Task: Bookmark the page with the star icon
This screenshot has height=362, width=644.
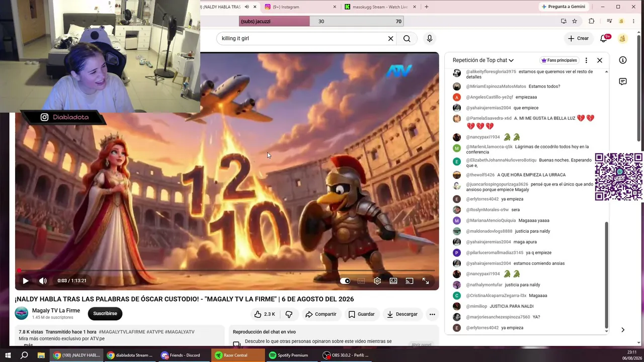Action: point(575,21)
